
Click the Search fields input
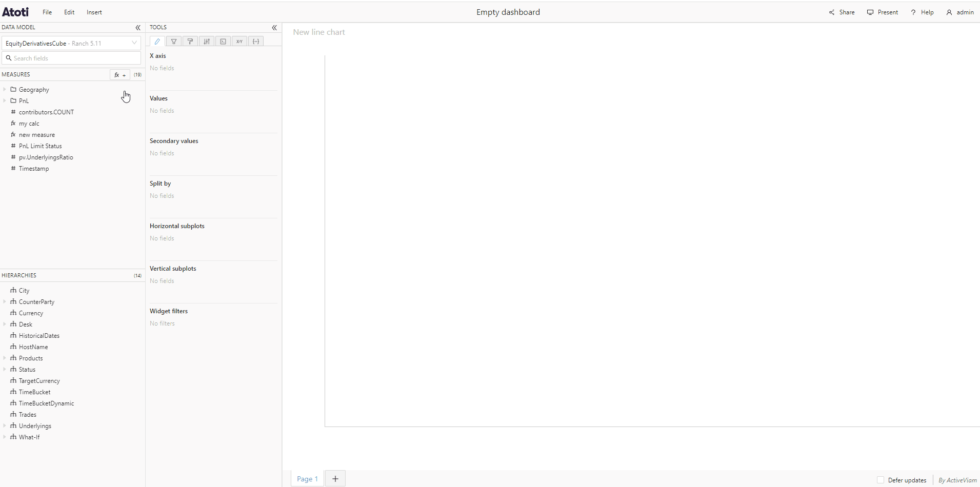pyautogui.click(x=71, y=58)
